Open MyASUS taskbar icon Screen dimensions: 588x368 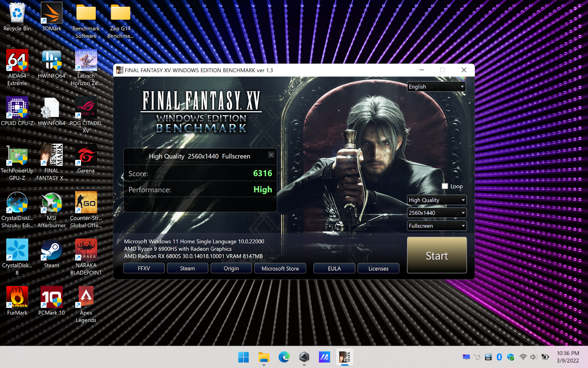coord(324,357)
